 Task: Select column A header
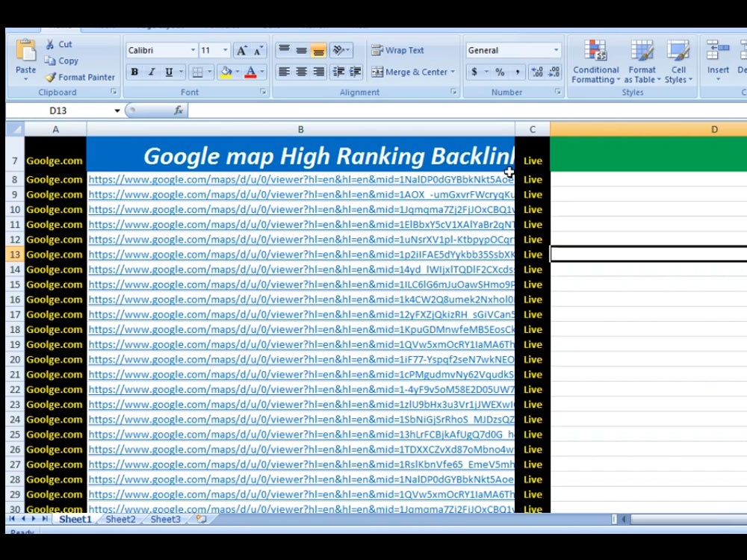pyautogui.click(x=56, y=129)
